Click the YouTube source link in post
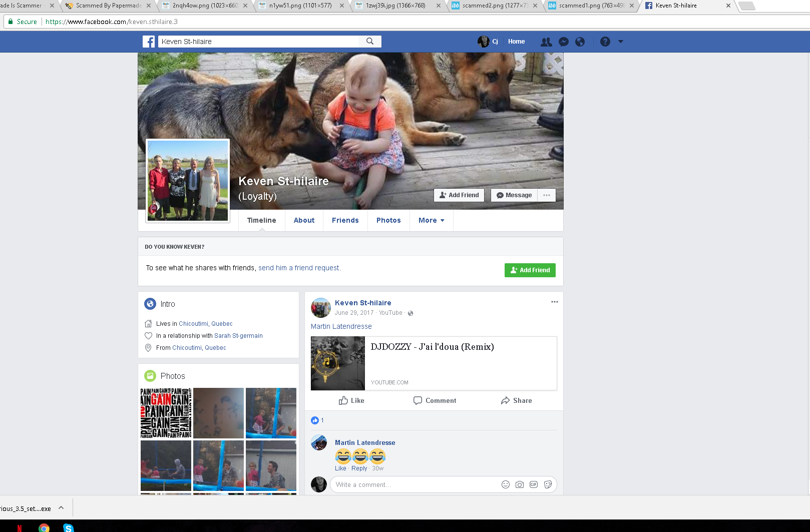810x532 pixels. [390, 313]
